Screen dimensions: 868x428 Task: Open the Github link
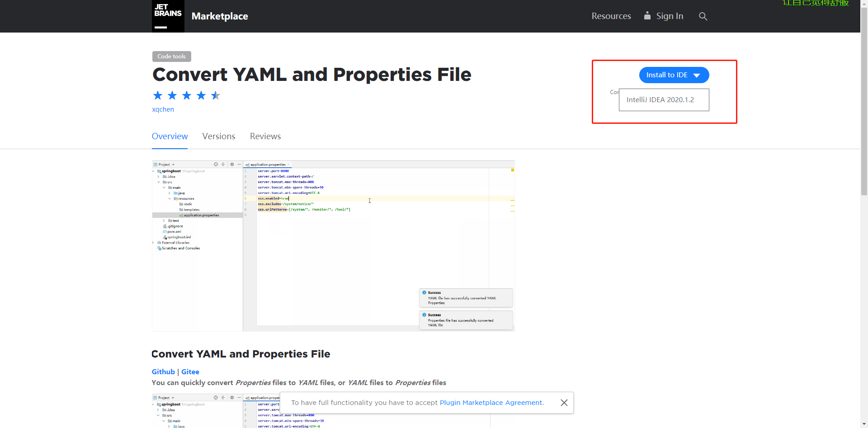(163, 372)
